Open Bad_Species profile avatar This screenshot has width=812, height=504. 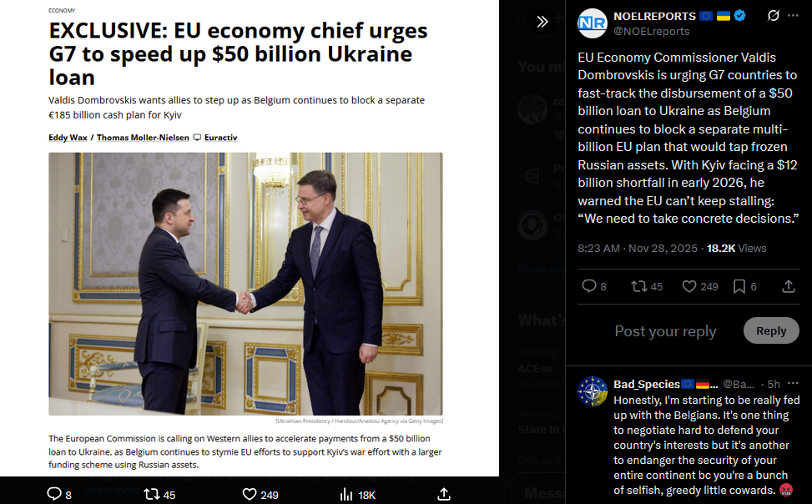593,391
